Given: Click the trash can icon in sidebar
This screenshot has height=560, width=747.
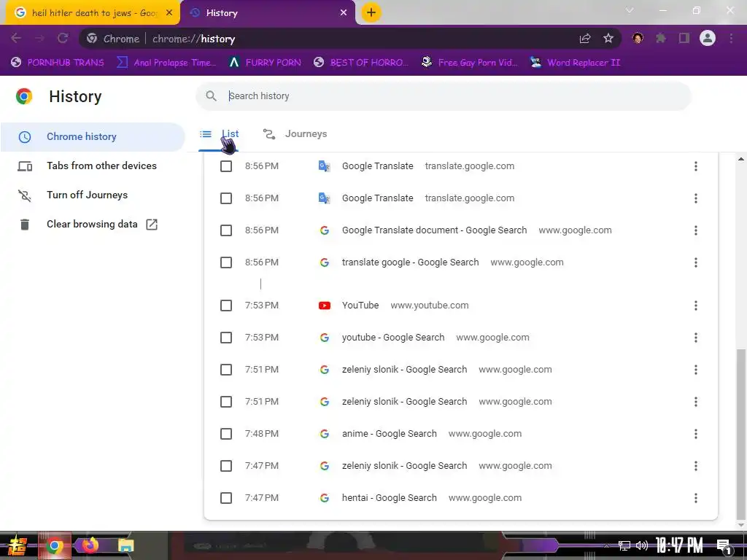Looking at the screenshot, I should pyautogui.click(x=25, y=225).
